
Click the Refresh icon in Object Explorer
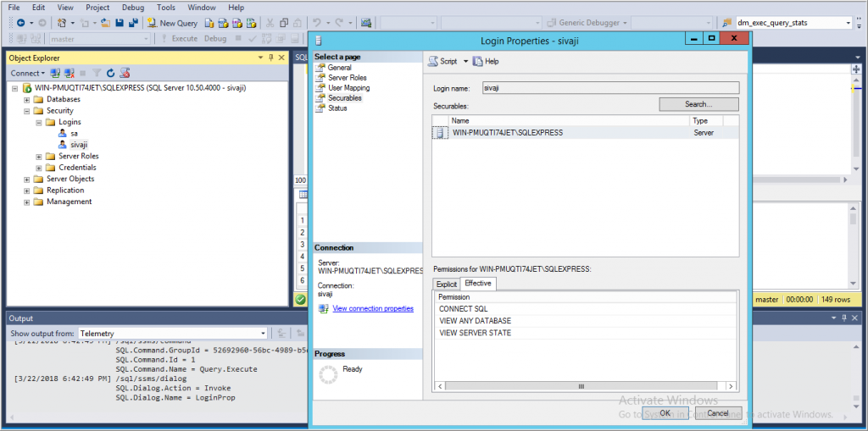pos(111,73)
